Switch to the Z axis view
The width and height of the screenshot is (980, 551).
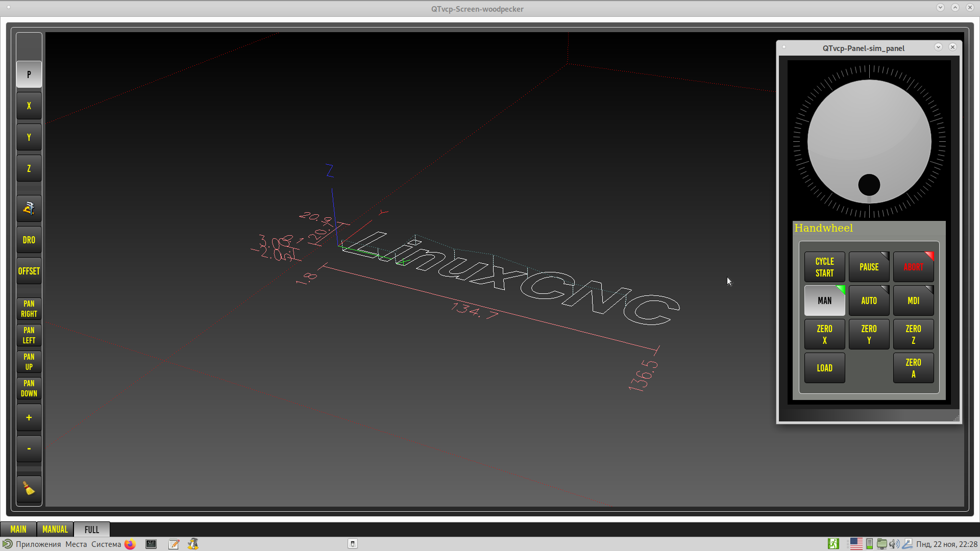[29, 168]
